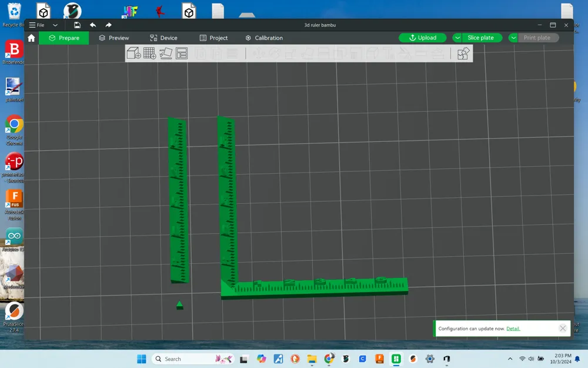The height and width of the screenshot is (368, 588).
Task: Open Recycle Bin on desktop
Action: point(14,15)
